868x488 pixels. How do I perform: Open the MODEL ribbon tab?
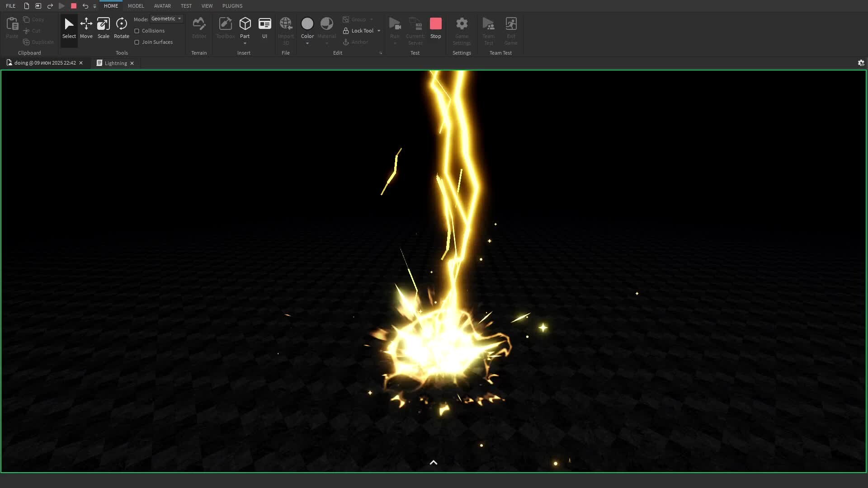(136, 6)
